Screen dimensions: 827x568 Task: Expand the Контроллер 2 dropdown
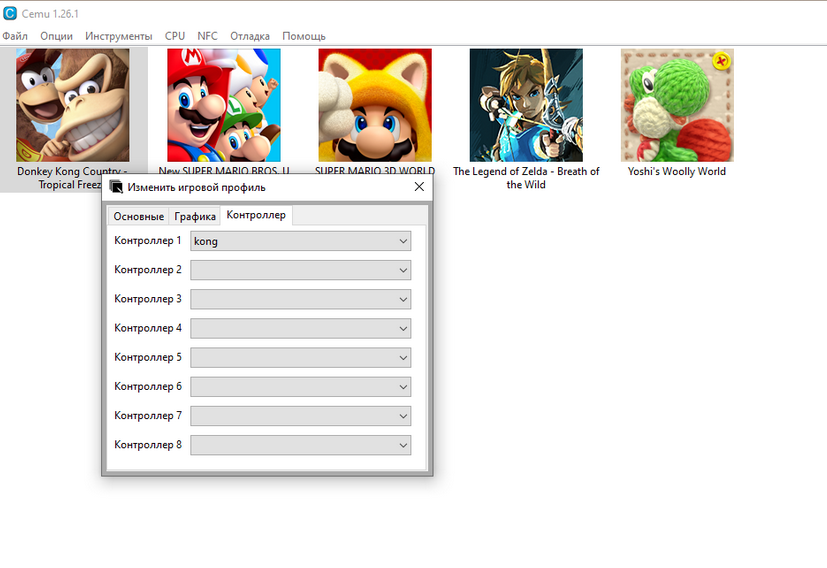click(x=301, y=270)
